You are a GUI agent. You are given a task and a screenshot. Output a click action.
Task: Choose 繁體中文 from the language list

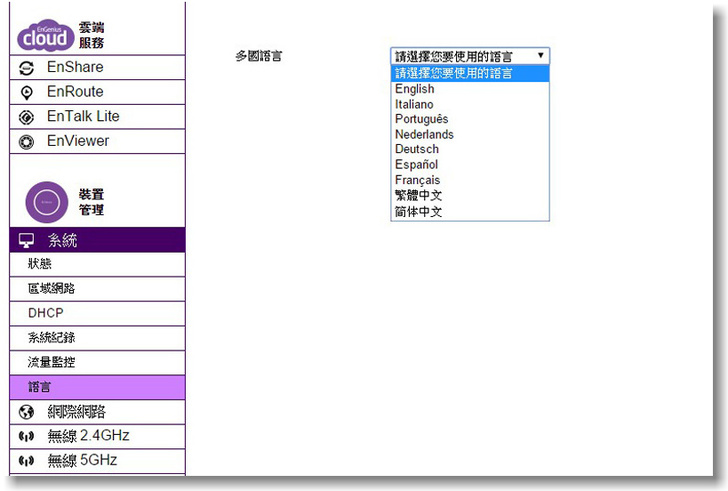470,195
